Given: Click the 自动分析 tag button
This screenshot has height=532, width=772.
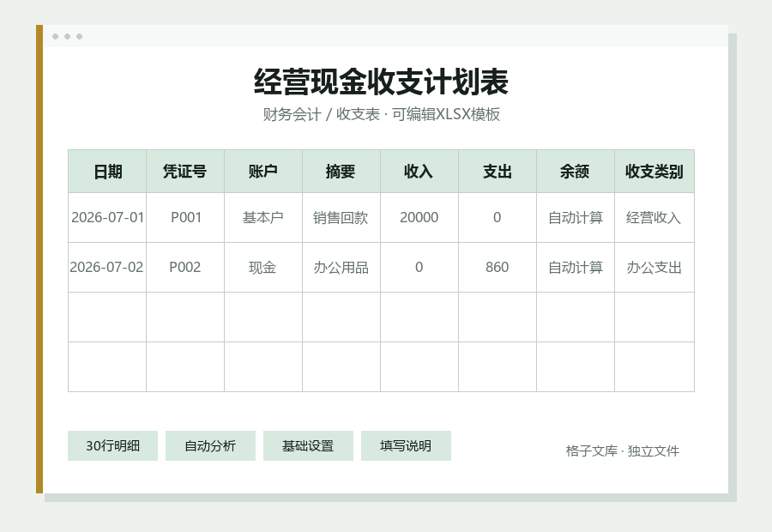Looking at the screenshot, I should 210,446.
